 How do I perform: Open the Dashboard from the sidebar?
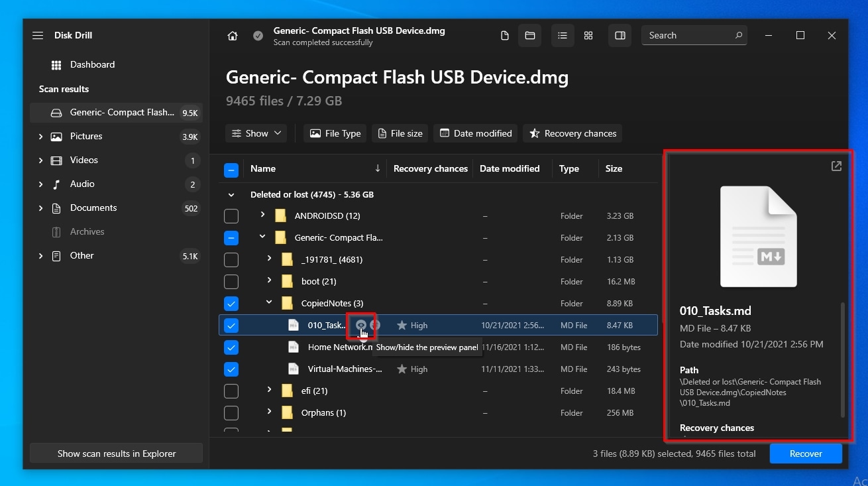pyautogui.click(x=92, y=64)
